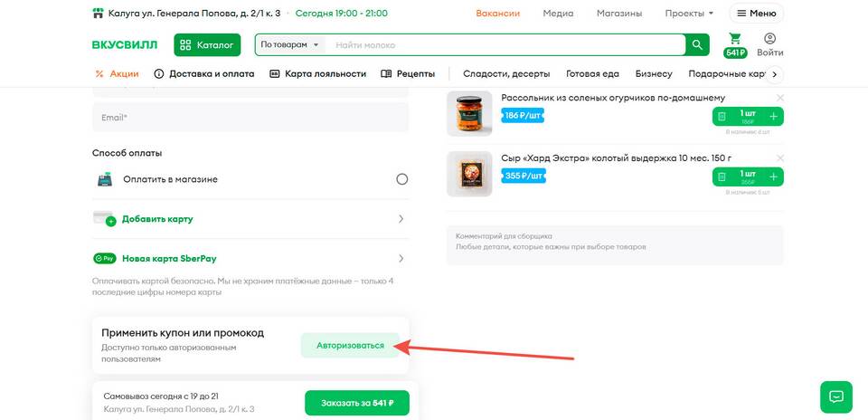Viewport: 868px width, 420px height.
Task: Click the card icon beside Карта лояльности
Action: [274, 73]
